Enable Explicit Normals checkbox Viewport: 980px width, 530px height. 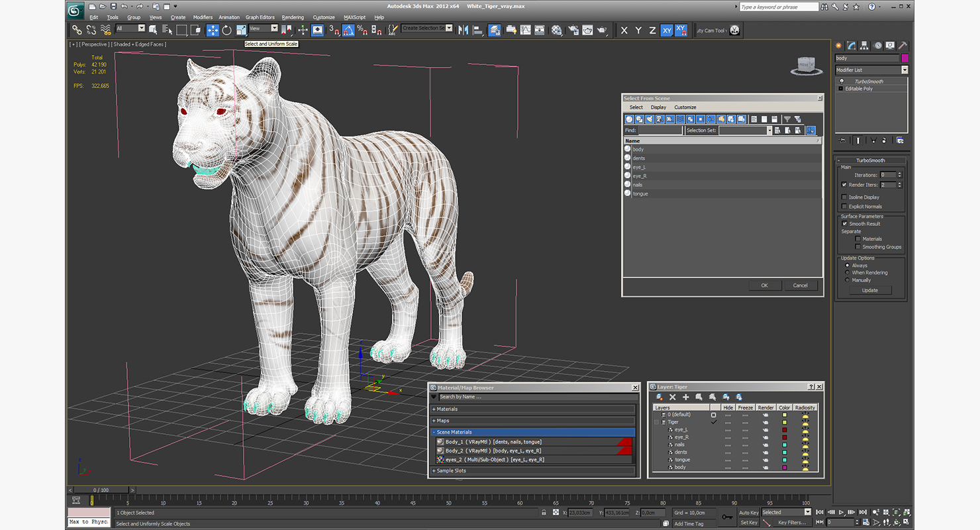click(x=844, y=207)
